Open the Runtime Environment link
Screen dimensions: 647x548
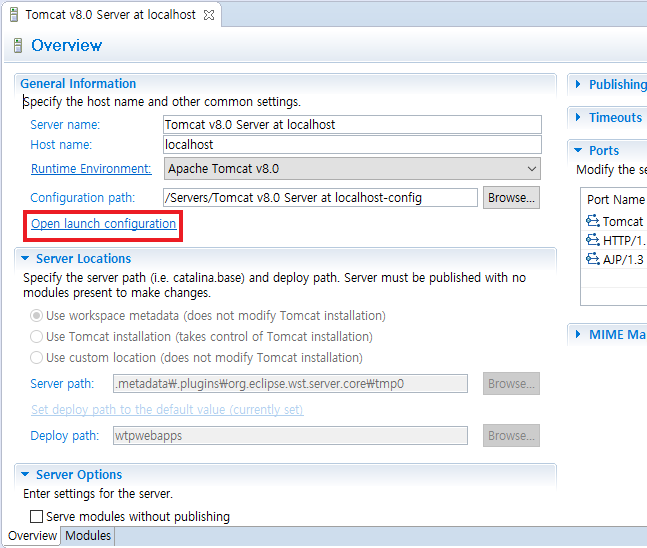pyautogui.click(x=91, y=169)
